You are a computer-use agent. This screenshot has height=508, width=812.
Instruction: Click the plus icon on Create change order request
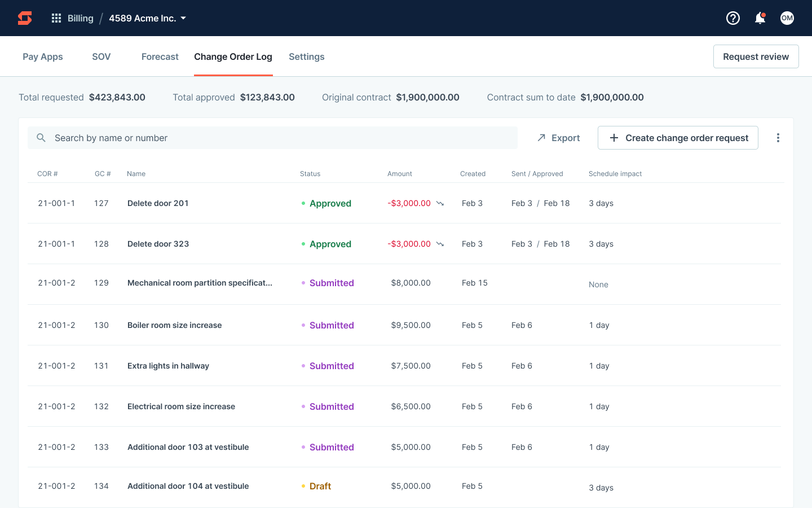pos(614,137)
